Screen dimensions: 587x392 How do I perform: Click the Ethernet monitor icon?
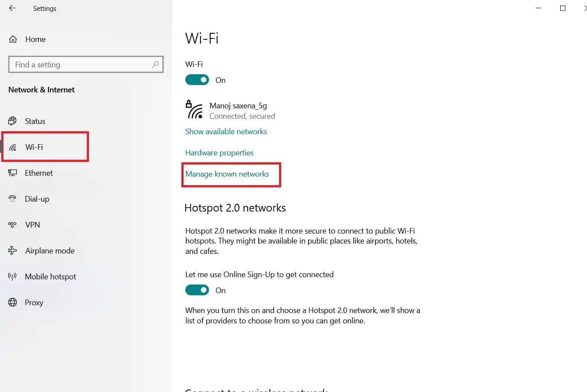tap(13, 173)
